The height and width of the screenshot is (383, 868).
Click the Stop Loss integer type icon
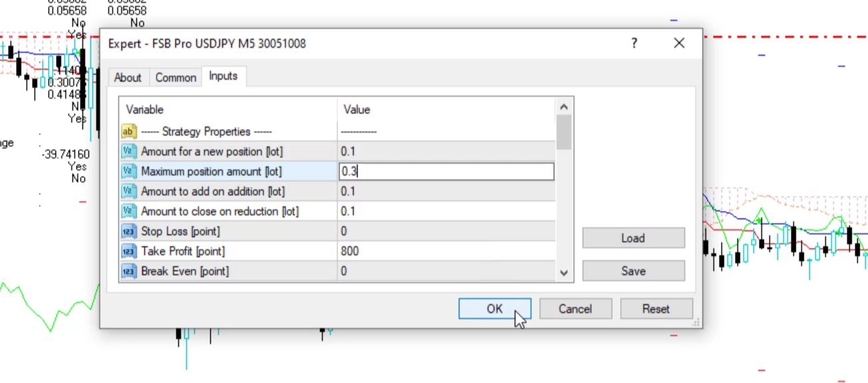(129, 231)
